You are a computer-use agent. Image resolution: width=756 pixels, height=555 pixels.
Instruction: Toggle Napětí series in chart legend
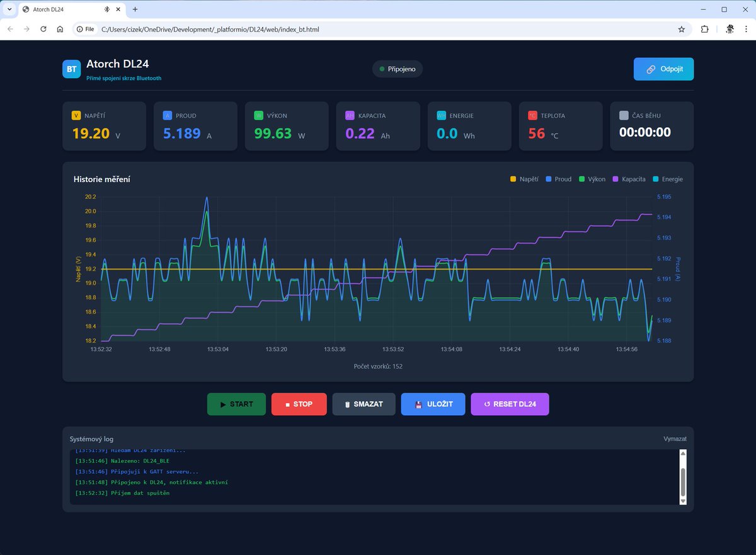[x=524, y=179]
